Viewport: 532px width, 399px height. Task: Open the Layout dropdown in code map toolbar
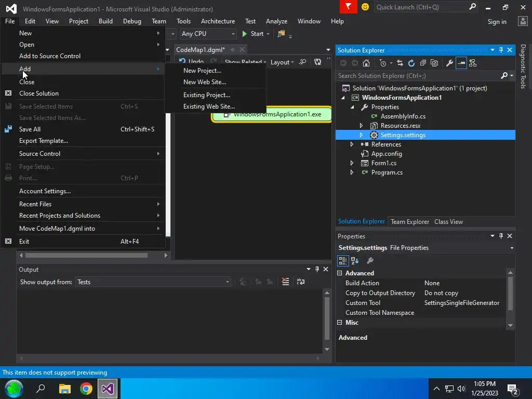[x=282, y=62]
